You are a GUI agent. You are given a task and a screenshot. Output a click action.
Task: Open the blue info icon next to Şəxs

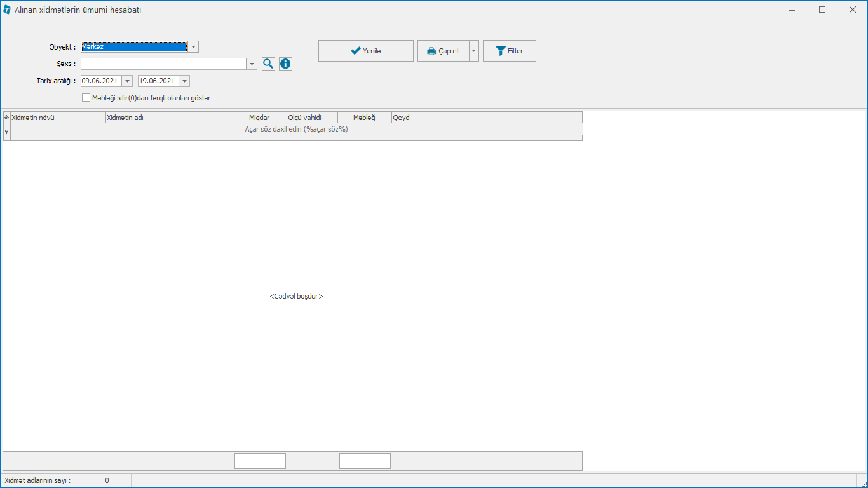point(285,64)
